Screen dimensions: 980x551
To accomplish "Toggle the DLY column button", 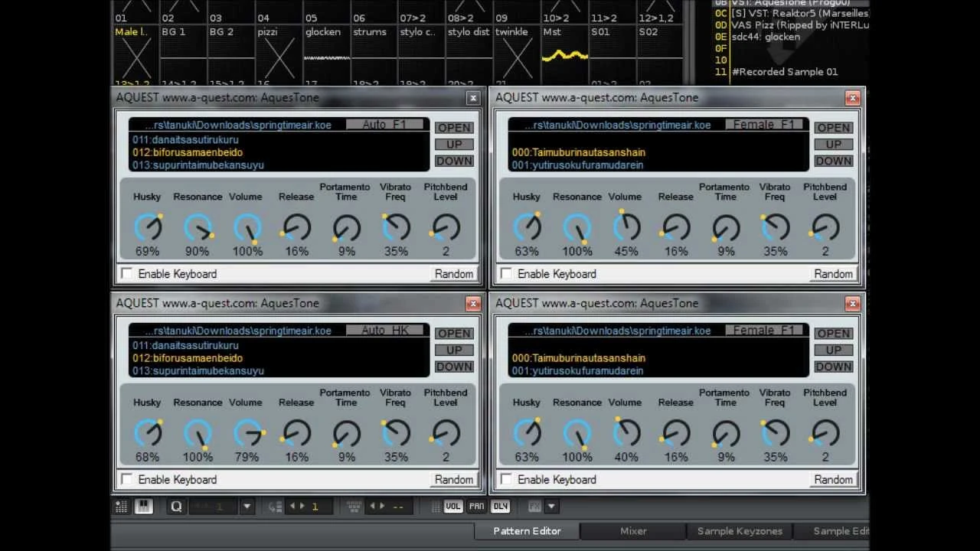I will point(501,506).
